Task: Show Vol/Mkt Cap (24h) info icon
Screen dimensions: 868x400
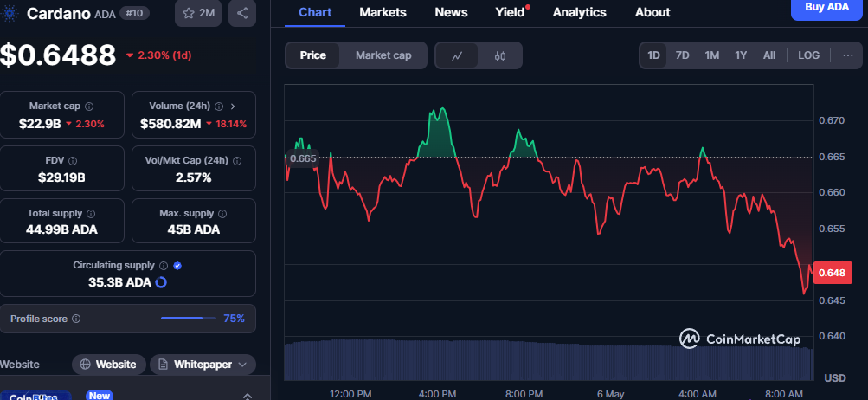Action: click(x=237, y=161)
